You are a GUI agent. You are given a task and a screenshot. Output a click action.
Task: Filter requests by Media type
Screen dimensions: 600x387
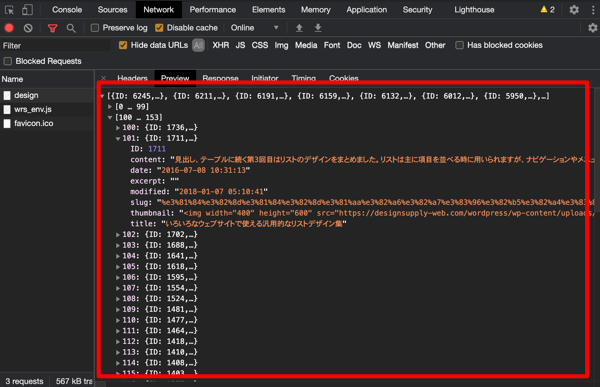click(x=306, y=45)
